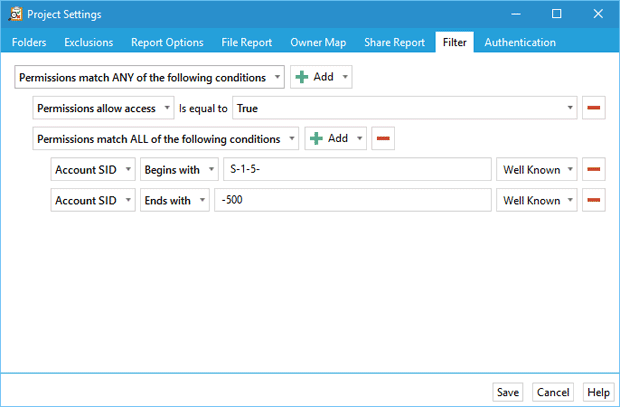Delete the 'Ends with -500' condition
Screen dimensions: 620x407
coord(594,200)
